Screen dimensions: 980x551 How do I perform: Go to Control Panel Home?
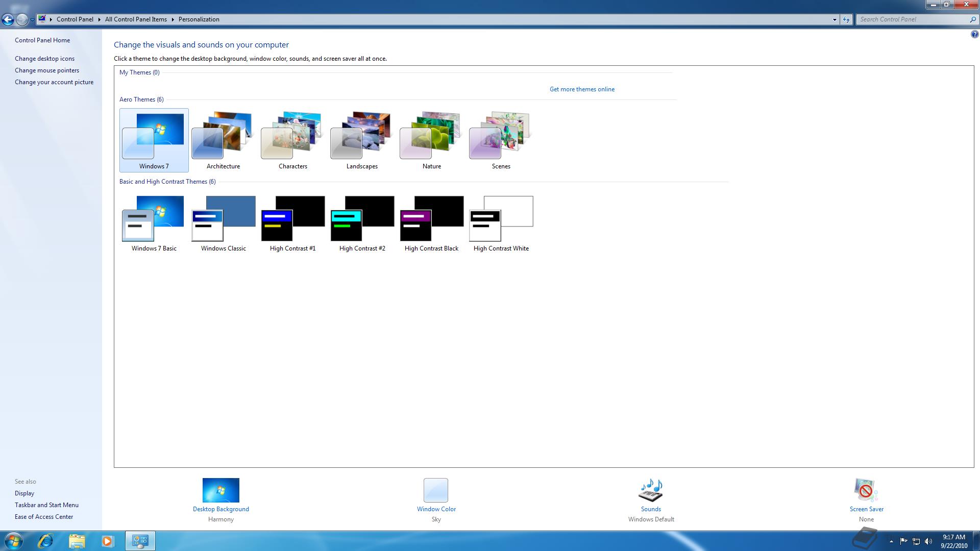[x=42, y=40]
